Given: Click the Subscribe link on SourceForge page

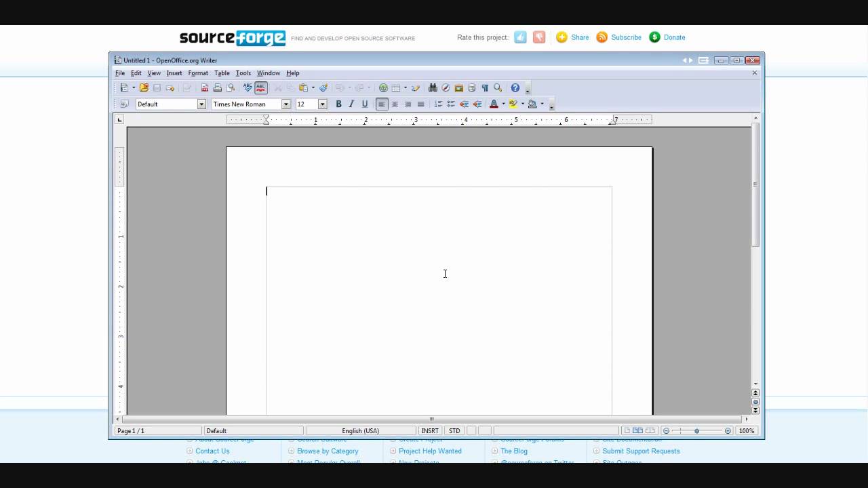Looking at the screenshot, I should [x=626, y=37].
